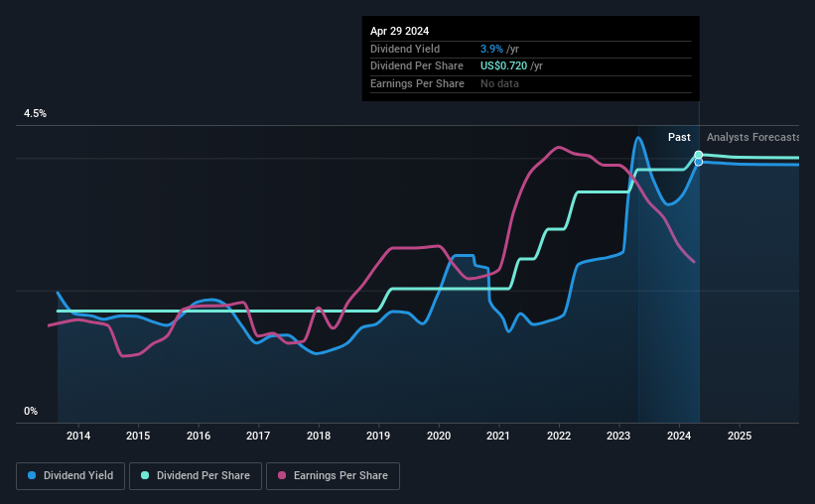Image resolution: width=815 pixels, height=504 pixels.
Task: Click the 2023 x-axis label
Action: (x=618, y=436)
